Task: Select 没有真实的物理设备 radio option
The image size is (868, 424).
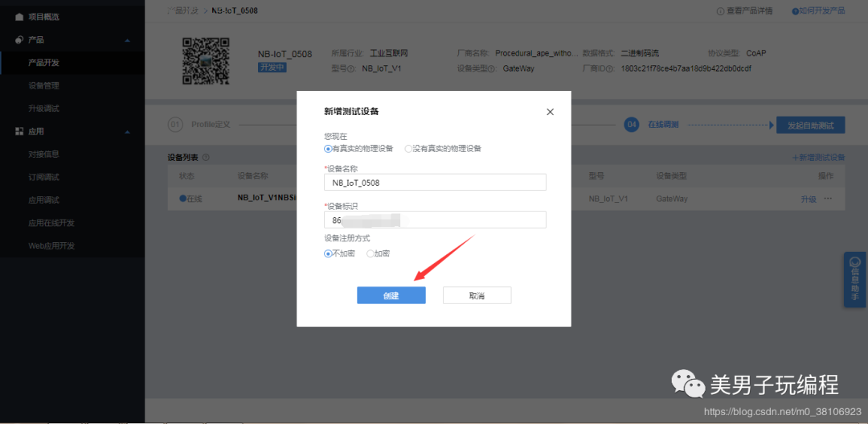Action: 443,149
